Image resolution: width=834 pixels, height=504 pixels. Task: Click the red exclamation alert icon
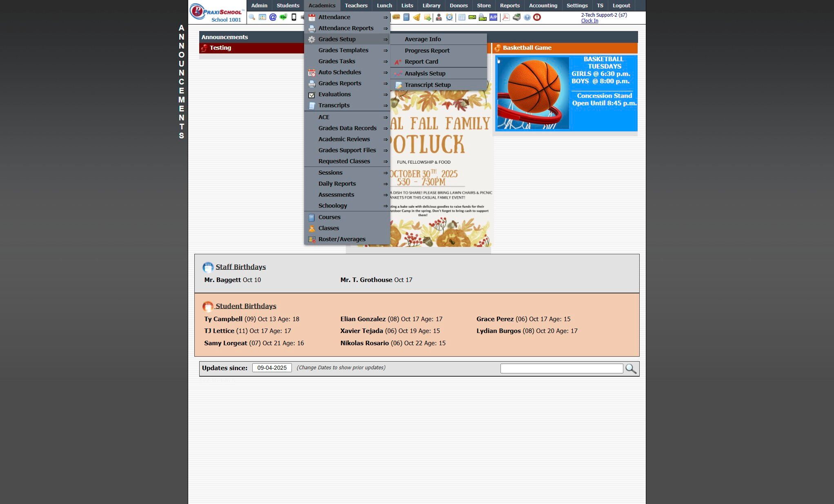point(537,17)
